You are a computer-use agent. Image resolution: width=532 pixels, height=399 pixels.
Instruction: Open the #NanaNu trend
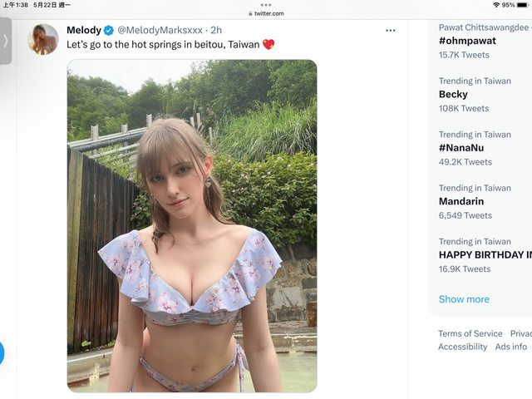pyautogui.click(x=461, y=147)
